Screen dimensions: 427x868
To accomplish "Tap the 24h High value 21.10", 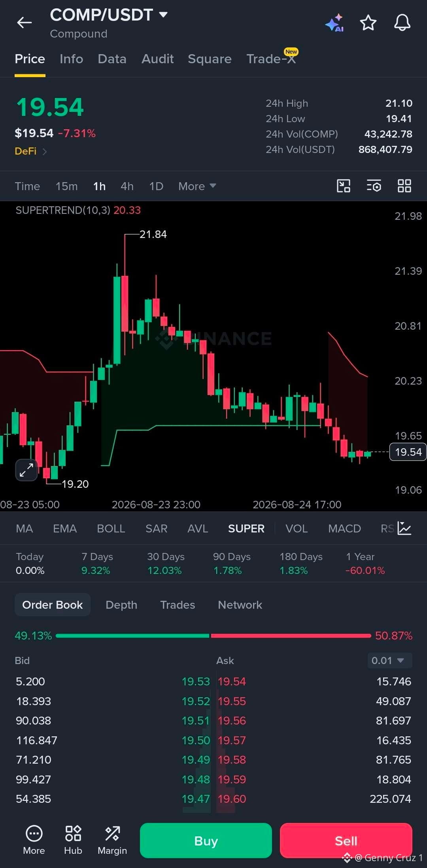I will pyautogui.click(x=399, y=103).
